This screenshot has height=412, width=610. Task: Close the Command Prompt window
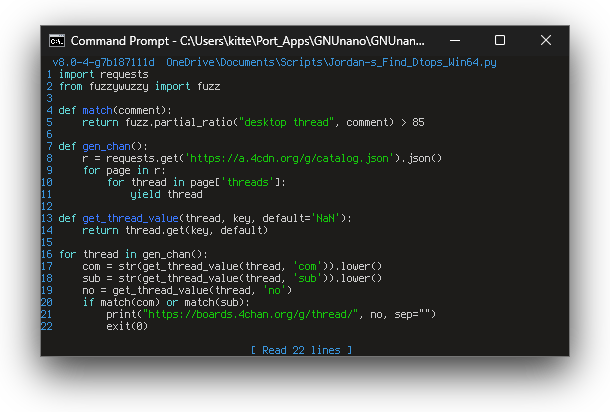[x=546, y=40]
